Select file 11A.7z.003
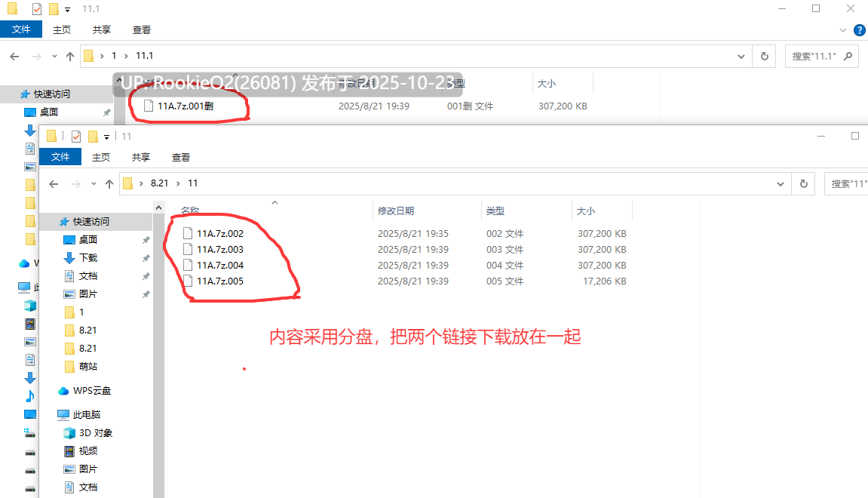The width and height of the screenshot is (868, 498). (219, 250)
